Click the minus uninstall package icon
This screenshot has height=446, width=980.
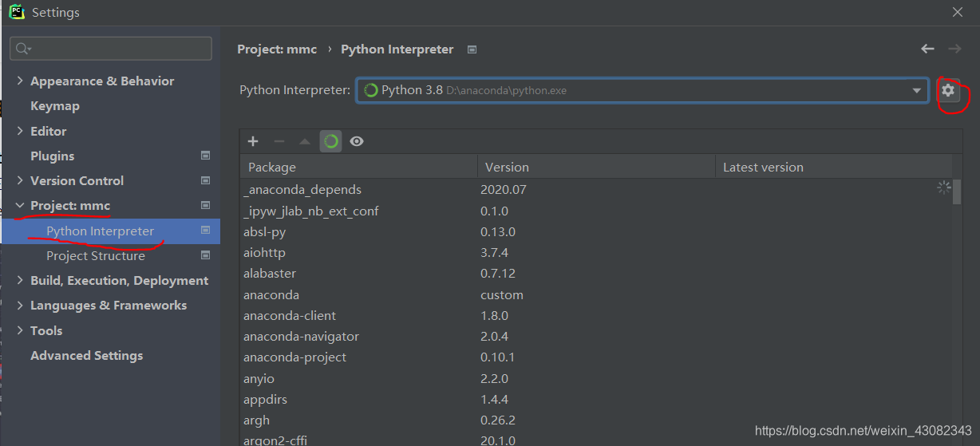[279, 141]
